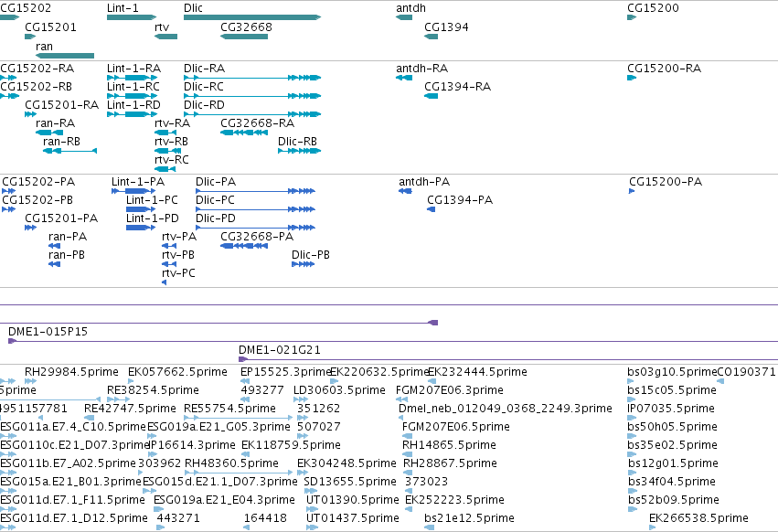
Task: Click the RH29984.5prime EST label
Action: click(71, 372)
